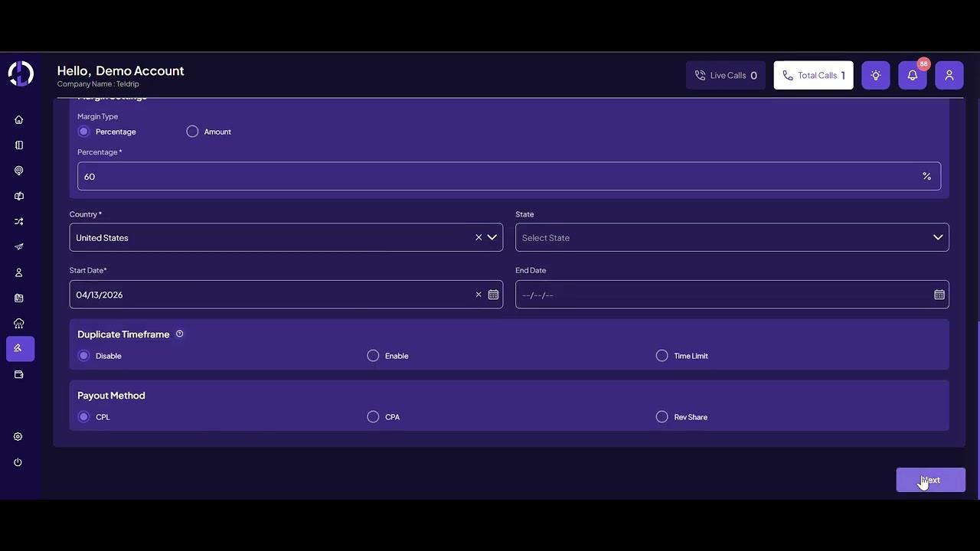The image size is (980, 551).
Task: Click the Percentage input field
Action: [498, 176]
